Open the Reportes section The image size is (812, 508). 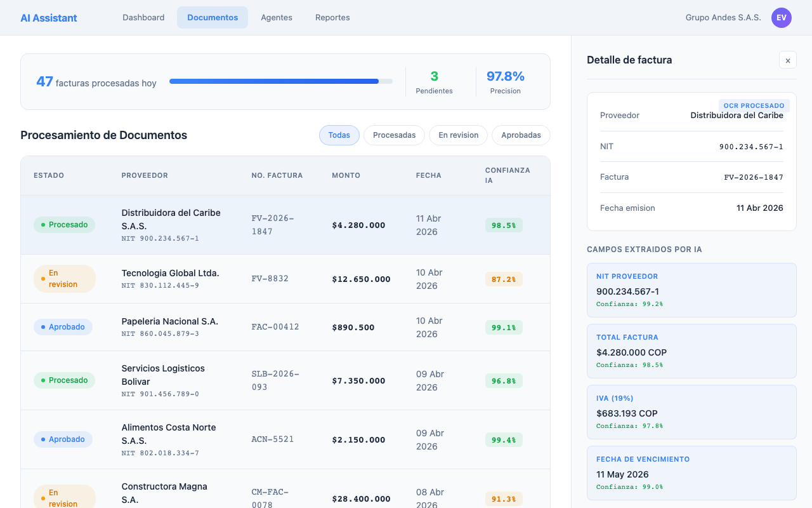[332, 17]
